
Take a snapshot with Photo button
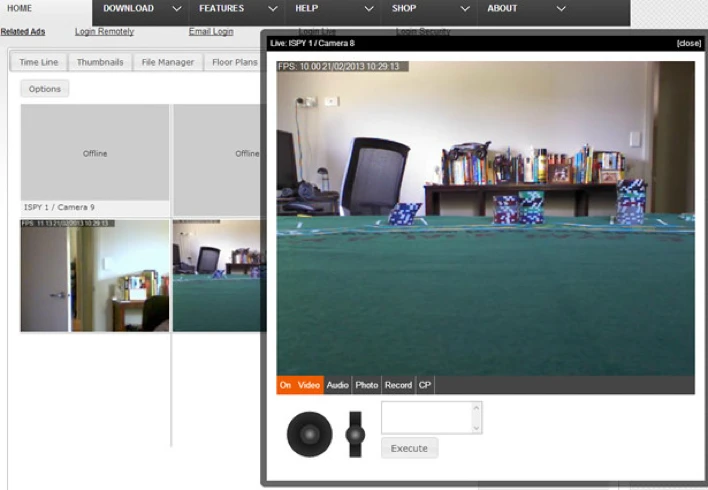click(x=367, y=385)
